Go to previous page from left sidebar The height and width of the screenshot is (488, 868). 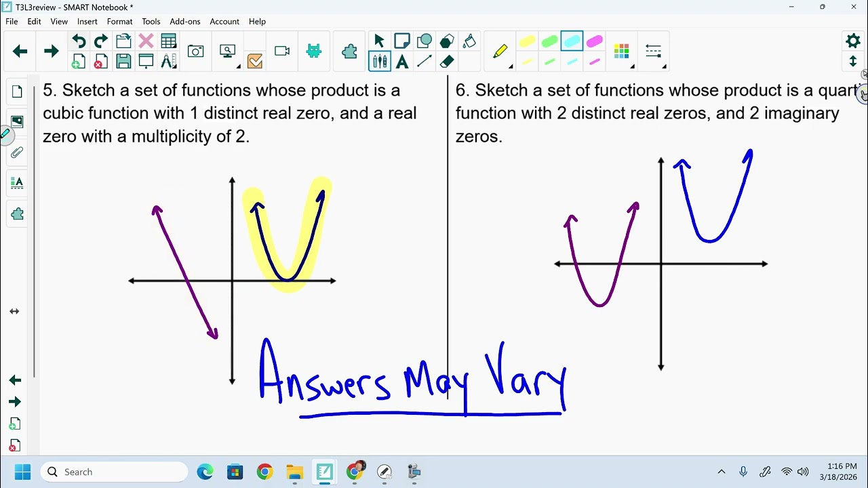click(x=15, y=380)
